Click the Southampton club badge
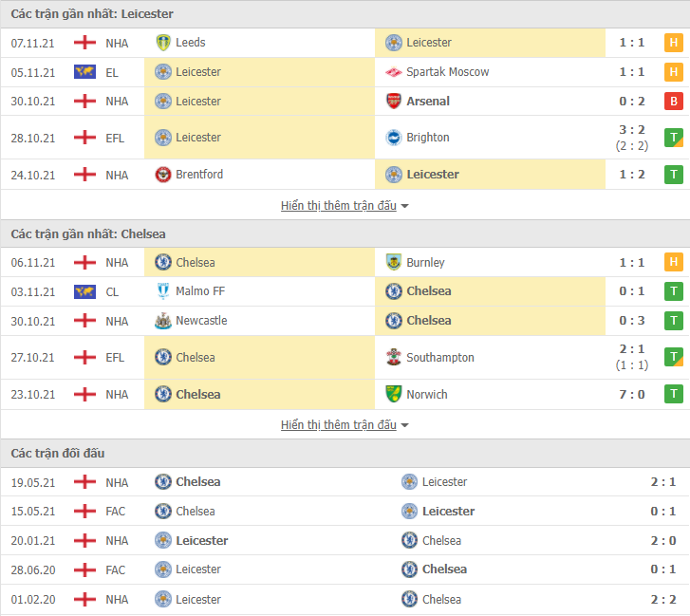 pyautogui.click(x=394, y=357)
